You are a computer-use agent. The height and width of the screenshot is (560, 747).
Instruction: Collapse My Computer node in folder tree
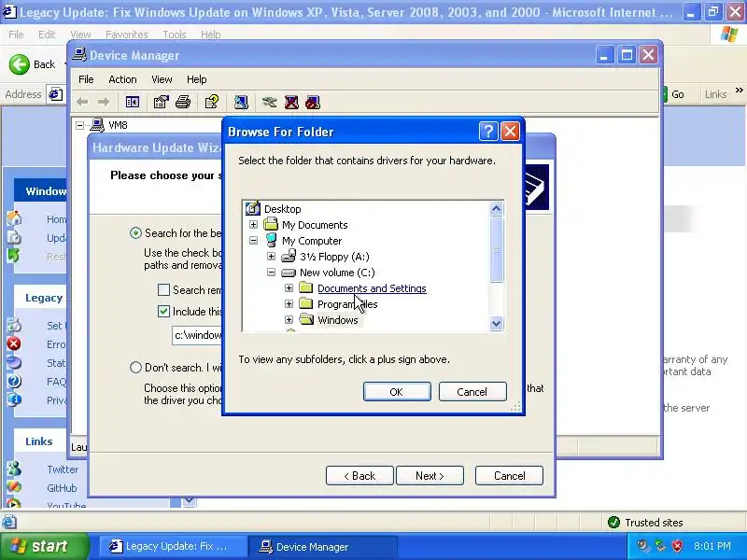click(253, 241)
